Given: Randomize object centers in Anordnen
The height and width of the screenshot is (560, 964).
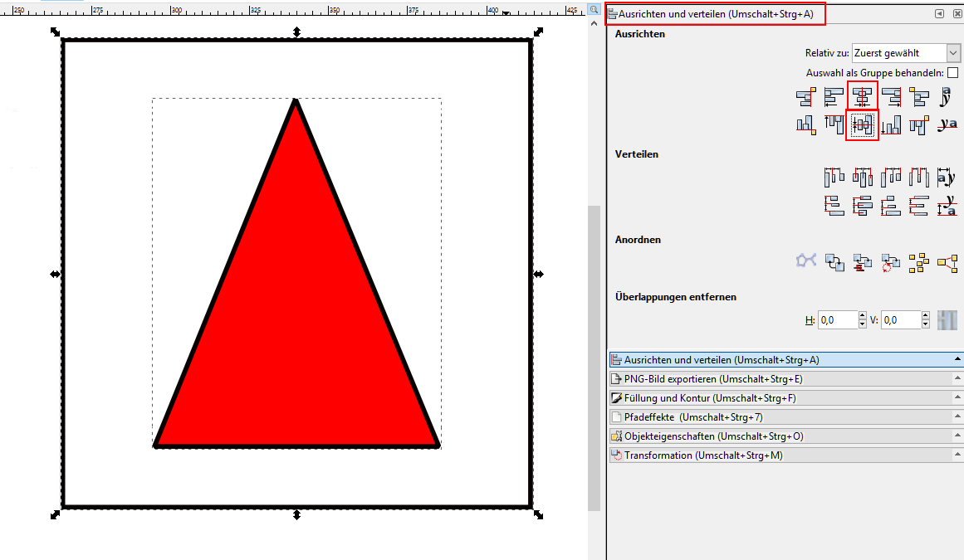Looking at the screenshot, I should tap(919, 263).
